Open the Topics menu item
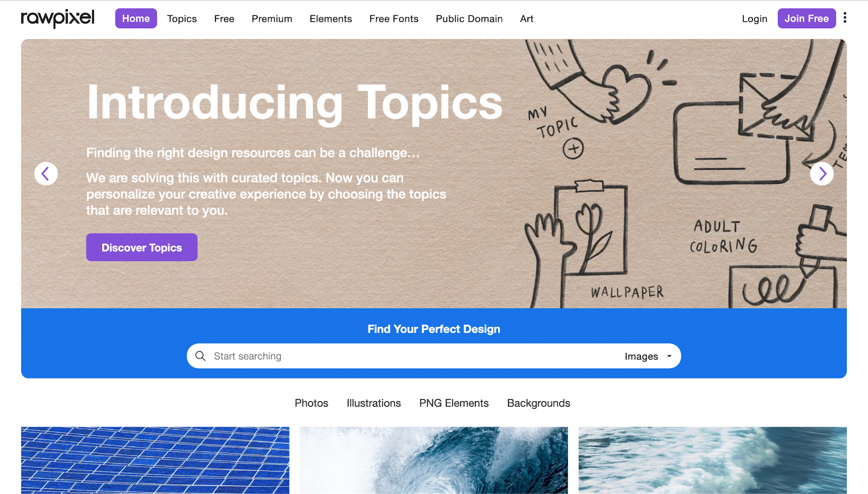This screenshot has height=494, width=868. click(182, 18)
